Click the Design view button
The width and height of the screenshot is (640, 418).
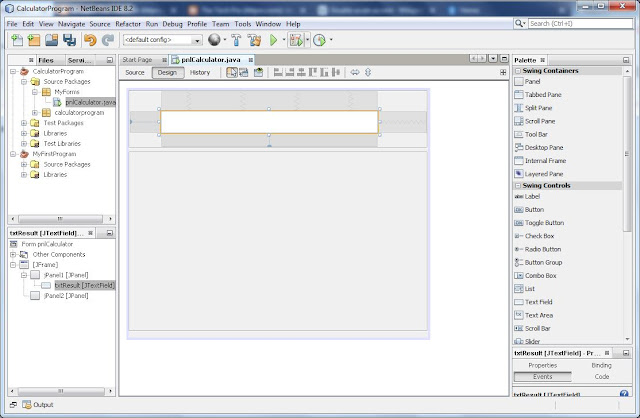coord(167,73)
